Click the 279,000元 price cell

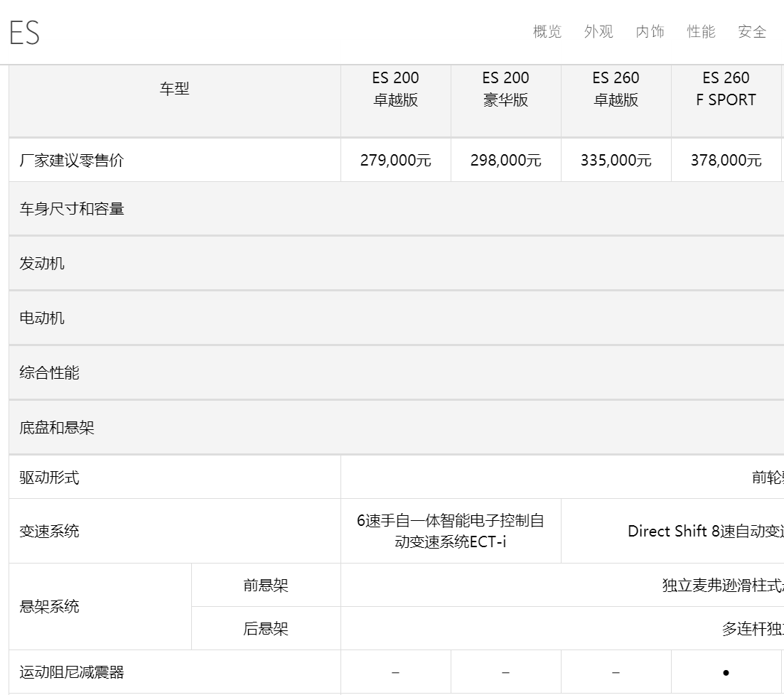(395, 161)
